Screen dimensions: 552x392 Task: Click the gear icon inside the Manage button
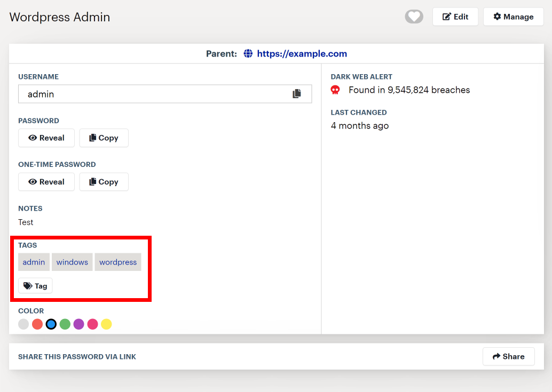point(498,17)
